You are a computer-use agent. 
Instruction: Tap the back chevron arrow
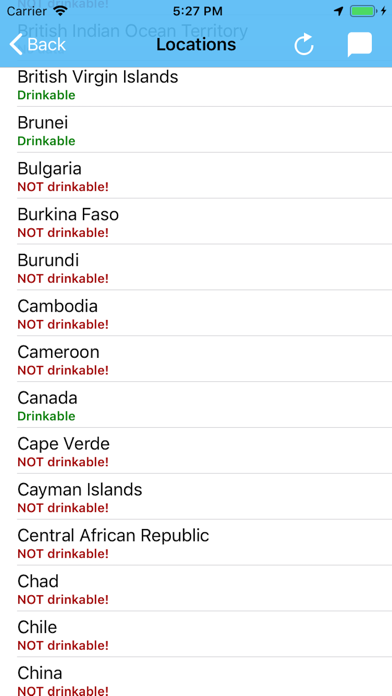[16, 44]
